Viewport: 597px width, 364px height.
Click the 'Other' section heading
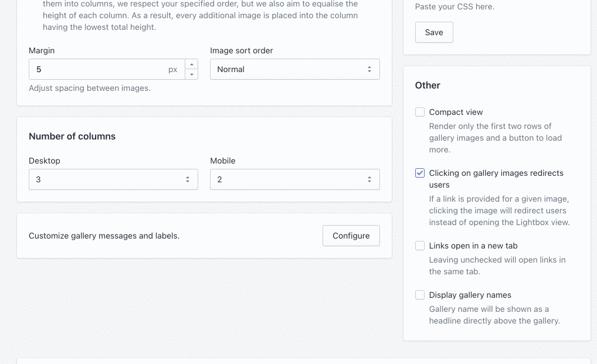[428, 85]
